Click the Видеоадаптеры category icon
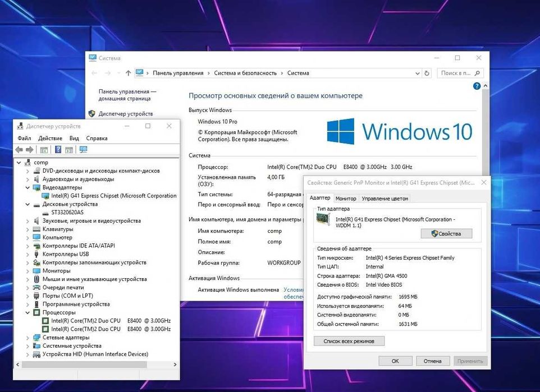Screen dimensions: 540x392 click(36, 187)
